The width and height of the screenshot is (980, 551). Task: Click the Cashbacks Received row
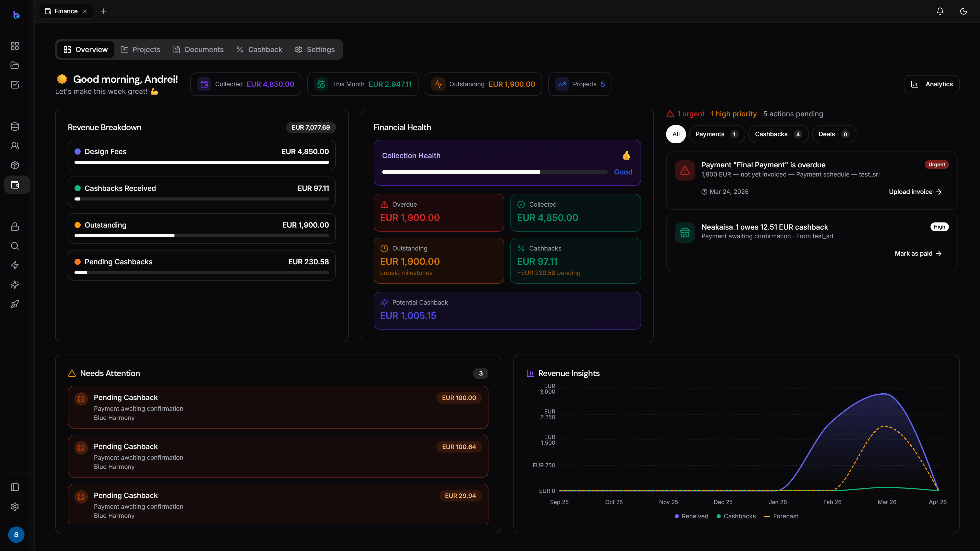pos(202,192)
